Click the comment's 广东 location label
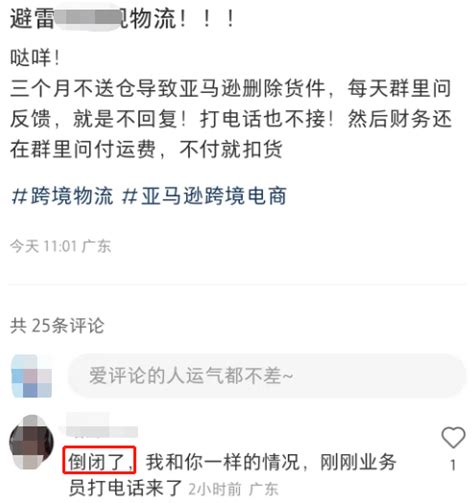Viewport: 474px width, 503px height. (x=263, y=489)
